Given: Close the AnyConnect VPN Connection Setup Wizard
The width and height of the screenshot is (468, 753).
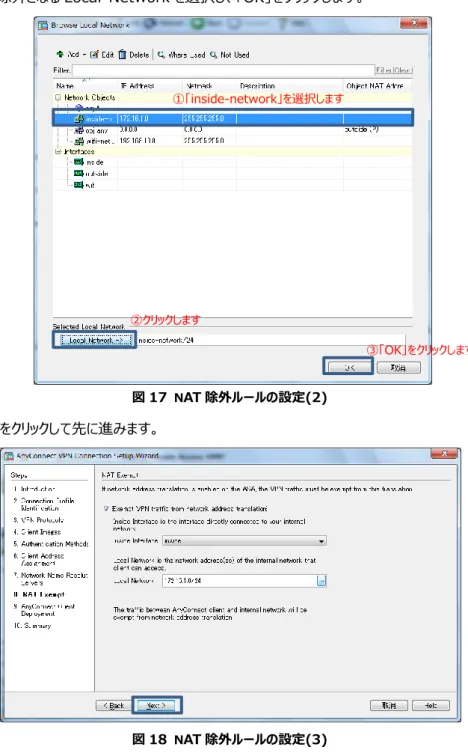Looking at the screenshot, I should point(444,454).
